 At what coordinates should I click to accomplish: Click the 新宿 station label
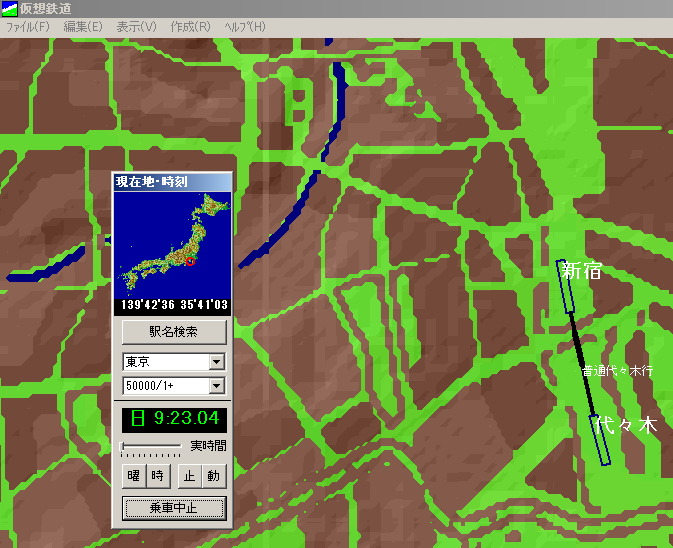pyautogui.click(x=581, y=271)
